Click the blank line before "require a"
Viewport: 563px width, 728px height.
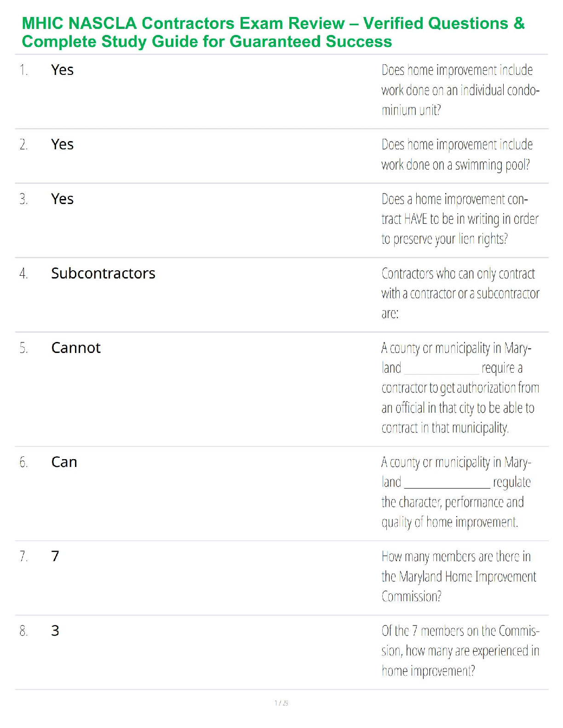point(441,369)
